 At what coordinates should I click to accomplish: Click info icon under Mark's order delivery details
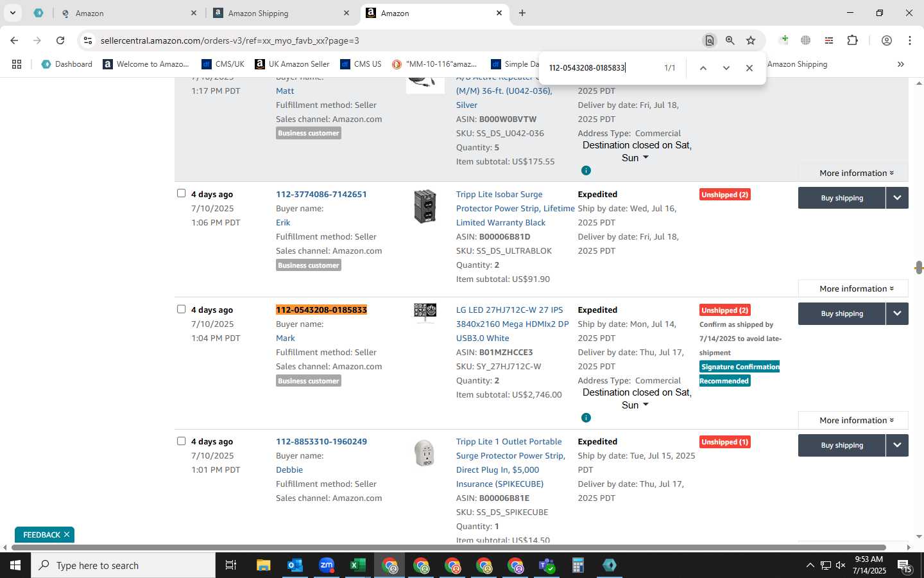click(x=586, y=417)
